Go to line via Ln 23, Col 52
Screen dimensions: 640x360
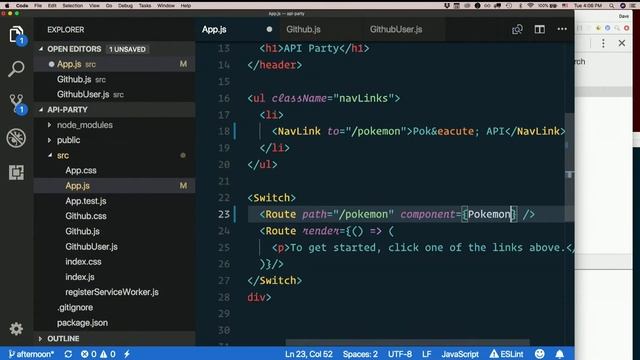click(x=309, y=354)
